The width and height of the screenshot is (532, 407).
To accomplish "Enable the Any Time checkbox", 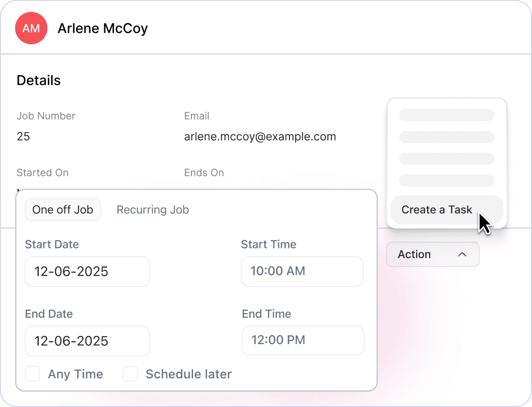I will (33, 374).
